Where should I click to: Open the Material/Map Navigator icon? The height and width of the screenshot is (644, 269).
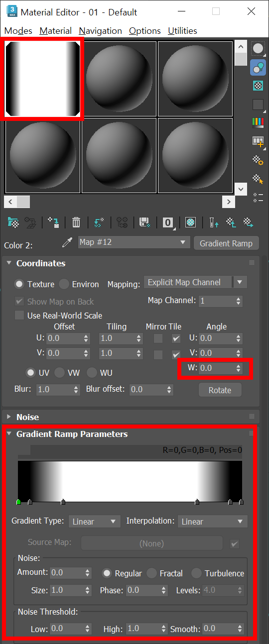coord(258,197)
